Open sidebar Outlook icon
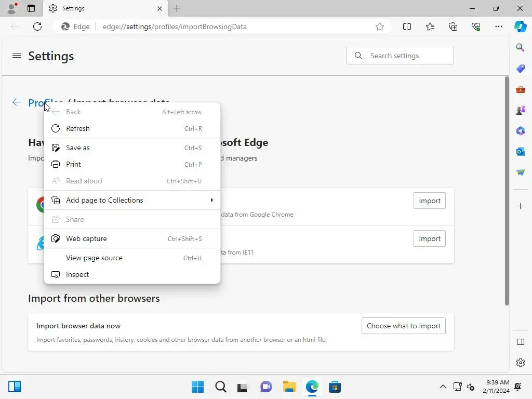 point(520,151)
